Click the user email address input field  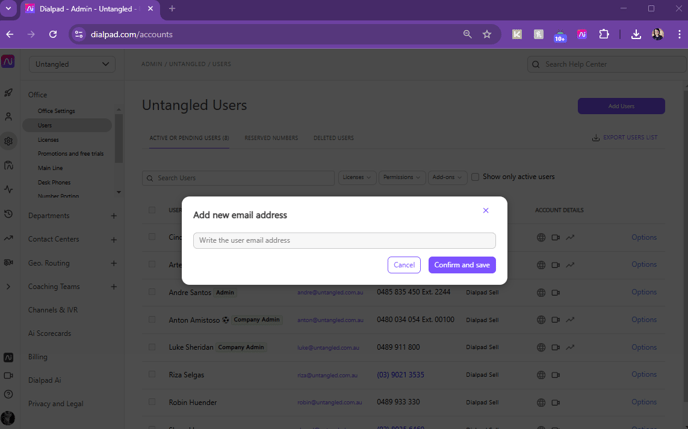click(344, 240)
